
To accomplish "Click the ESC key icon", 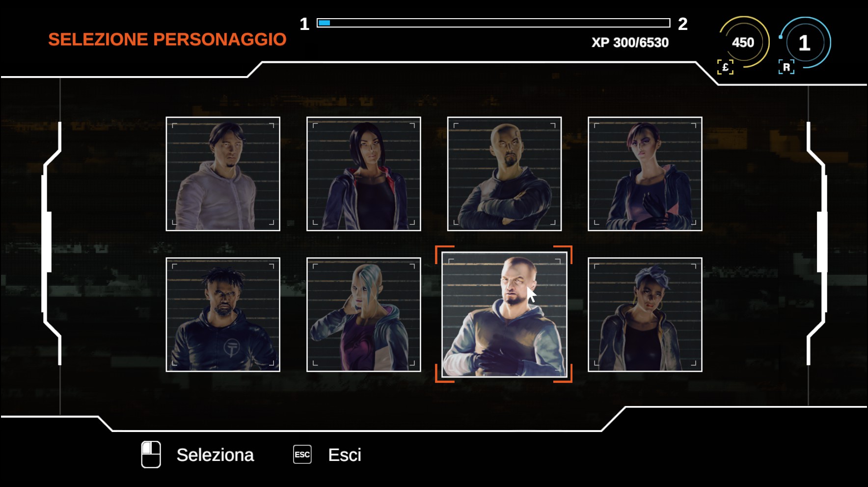I will coord(302,455).
